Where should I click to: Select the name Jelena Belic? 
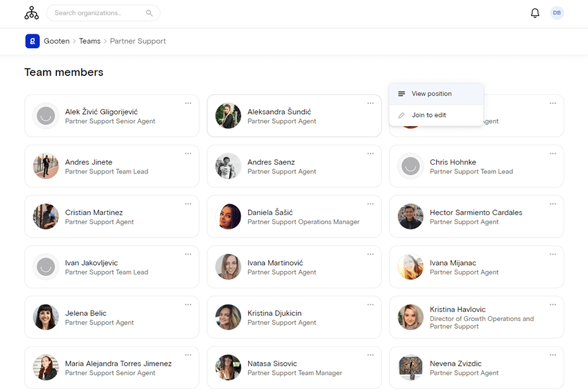click(86, 313)
